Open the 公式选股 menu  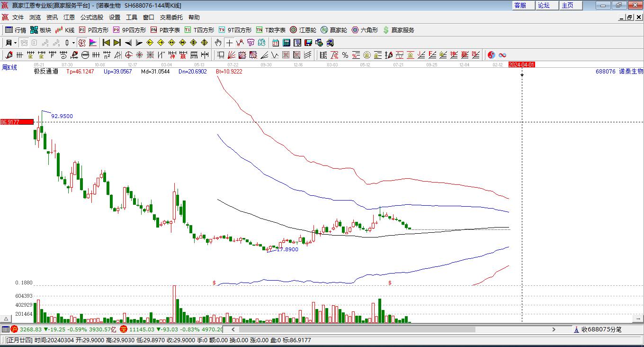pos(92,17)
